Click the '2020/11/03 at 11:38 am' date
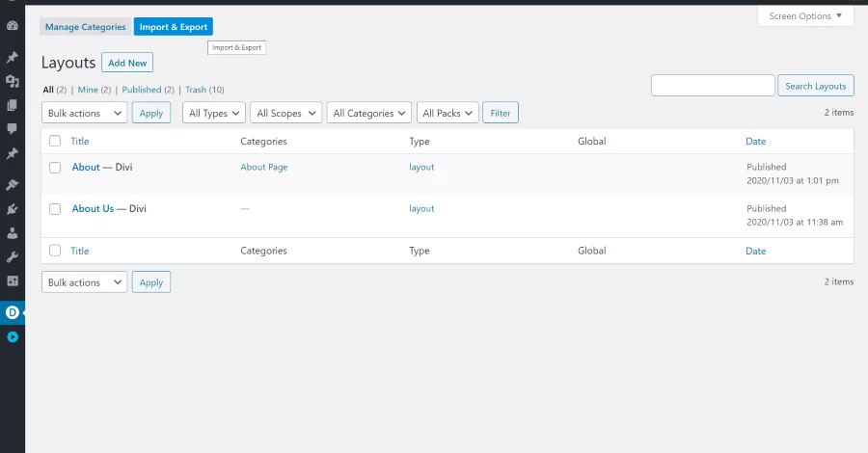 point(795,222)
